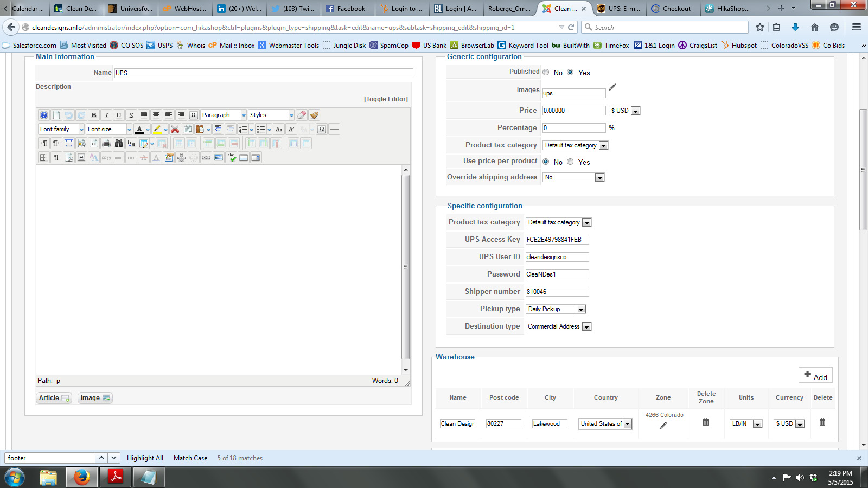Click the eraser remove-formatting icon

click(302, 115)
